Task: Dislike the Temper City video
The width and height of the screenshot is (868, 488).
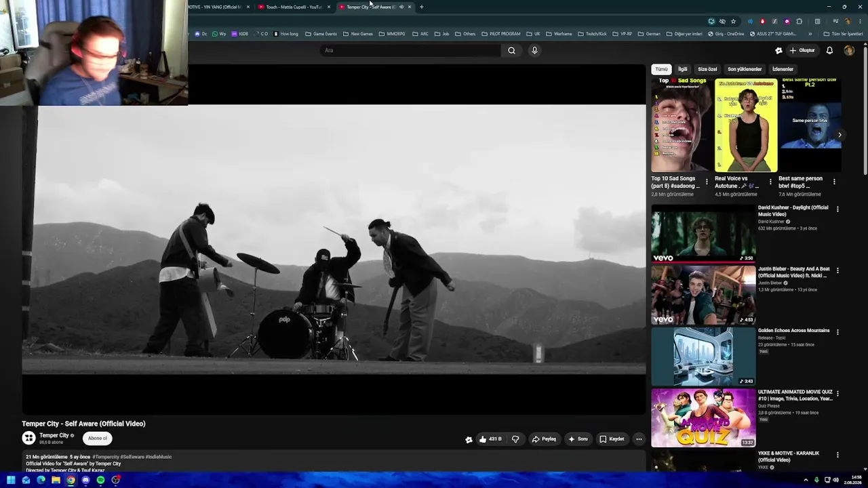Action: [515, 439]
